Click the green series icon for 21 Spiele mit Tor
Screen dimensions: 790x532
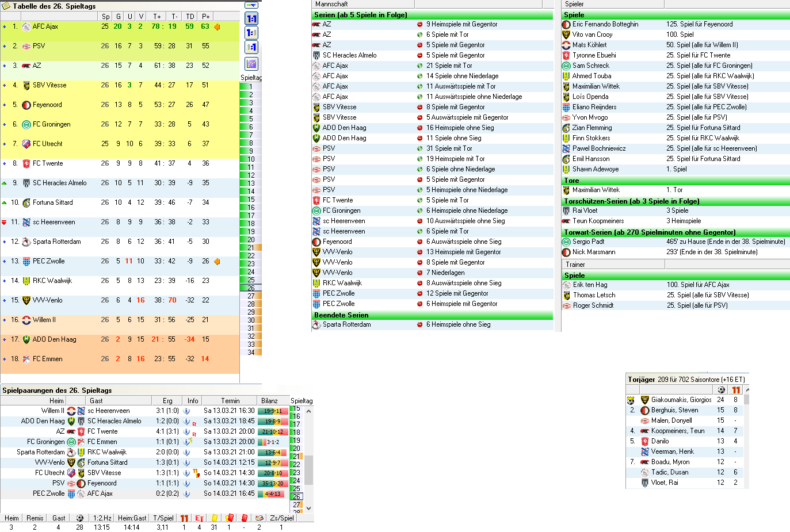pos(420,66)
